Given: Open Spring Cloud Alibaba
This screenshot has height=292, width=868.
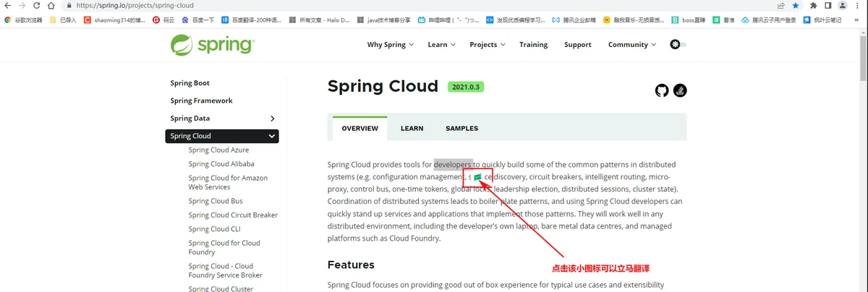Looking at the screenshot, I should pos(221,164).
